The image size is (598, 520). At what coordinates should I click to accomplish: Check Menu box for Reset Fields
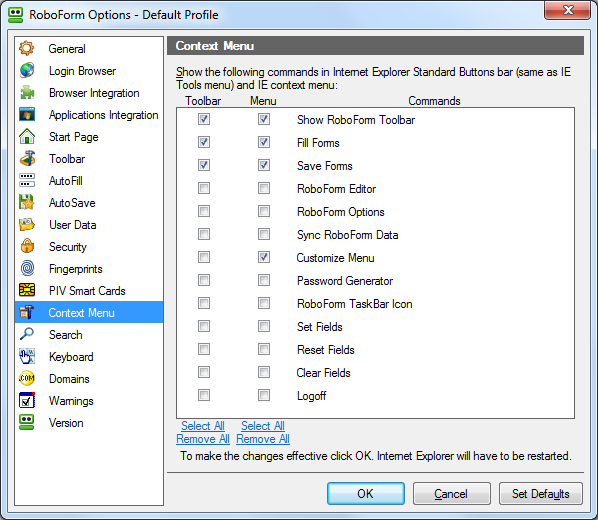[x=264, y=349]
